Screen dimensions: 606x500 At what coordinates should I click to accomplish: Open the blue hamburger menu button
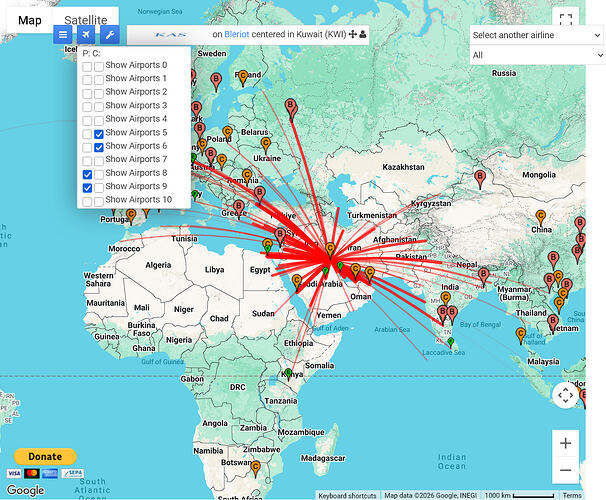tap(63, 35)
